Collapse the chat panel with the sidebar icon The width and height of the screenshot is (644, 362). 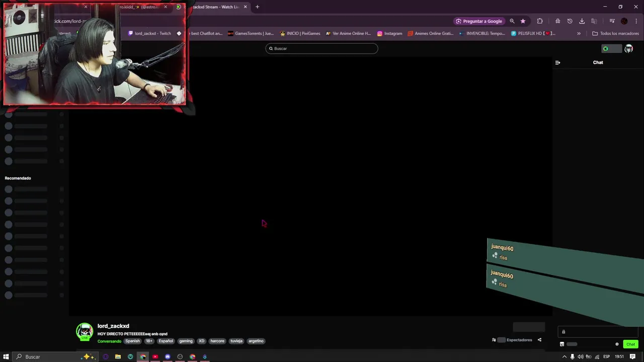(x=557, y=63)
